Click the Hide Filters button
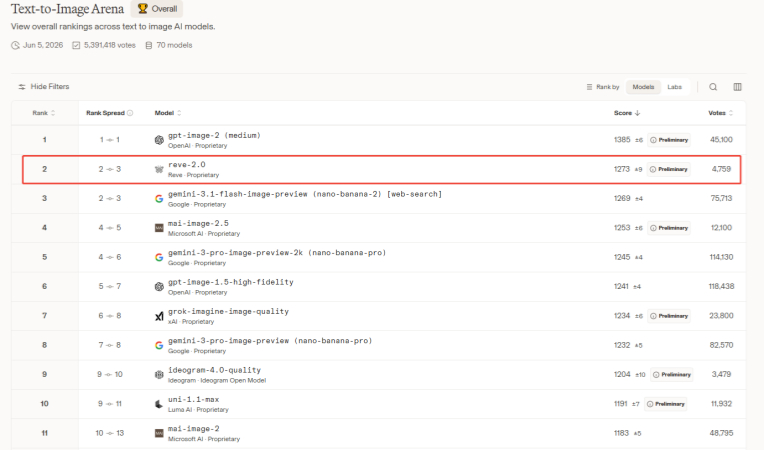The image size is (764, 450). click(x=44, y=87)
